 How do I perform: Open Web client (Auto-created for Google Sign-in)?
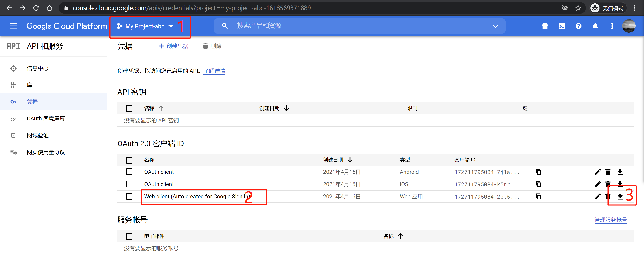(197, 197)
